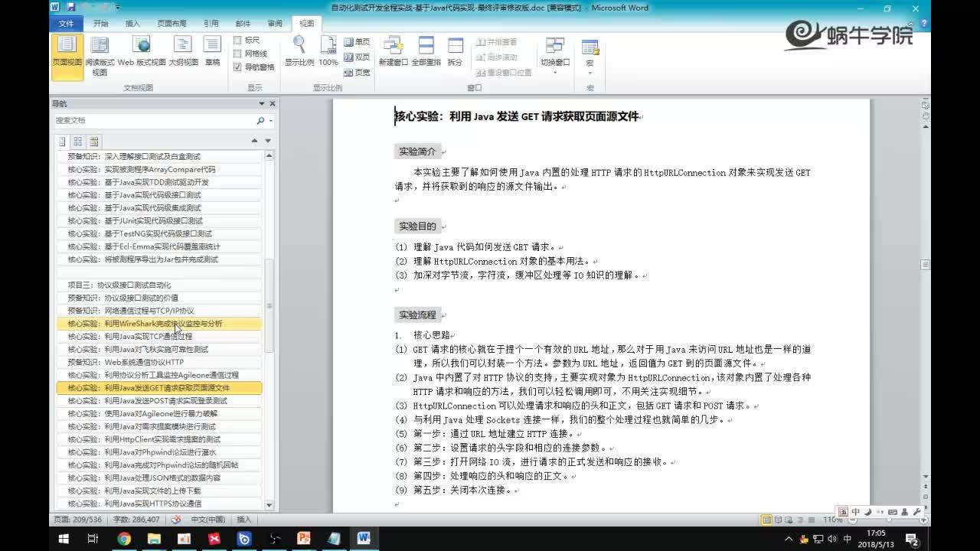The width and height of the screenshot is (980, 551).
Task: Set zoom to 100%
Action: click(328, 51)
